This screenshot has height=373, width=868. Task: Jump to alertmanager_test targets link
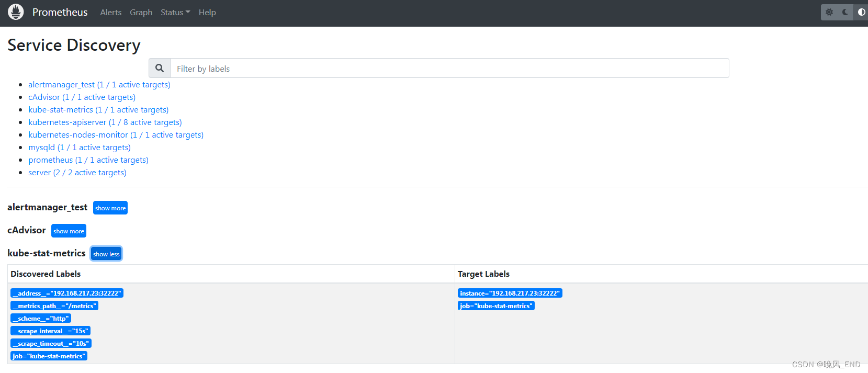coord(99,85)
